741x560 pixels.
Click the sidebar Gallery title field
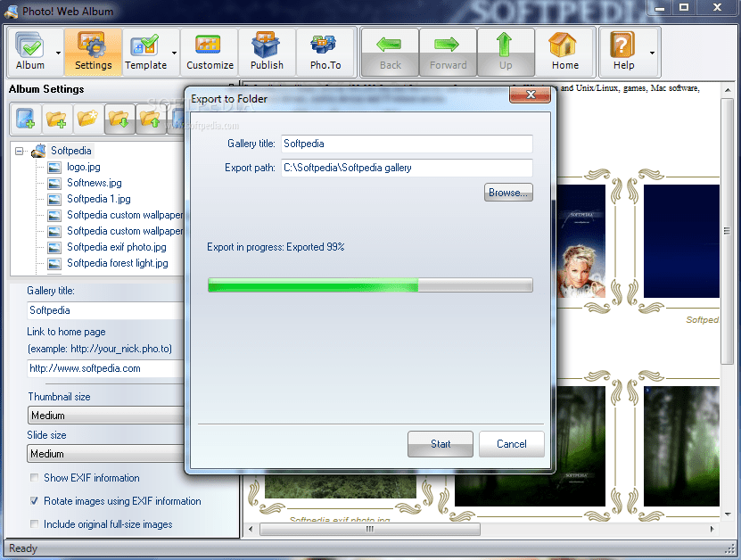[106, 310]
